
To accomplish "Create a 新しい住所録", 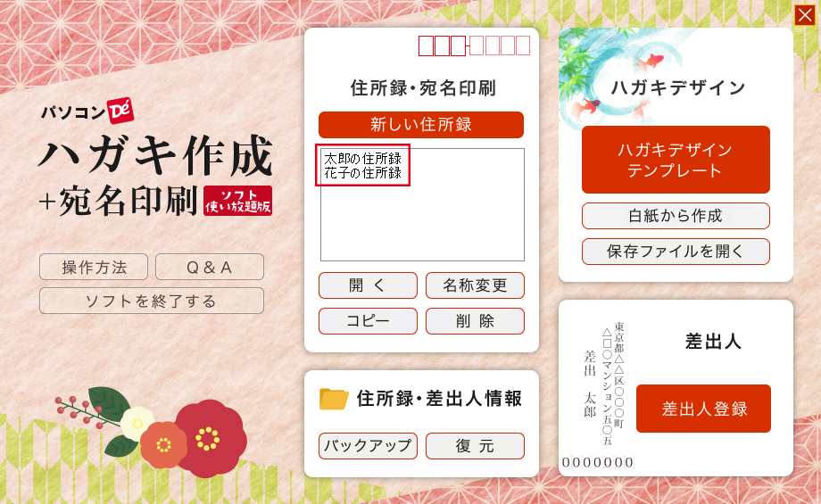I will click(x=421, y=125).
